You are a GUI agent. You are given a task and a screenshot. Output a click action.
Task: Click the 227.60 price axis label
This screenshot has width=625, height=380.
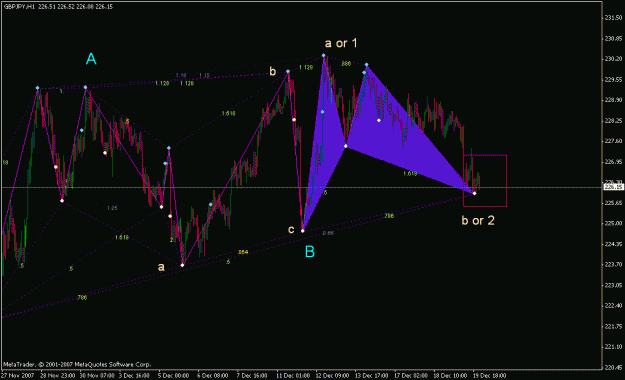[613, 141]
